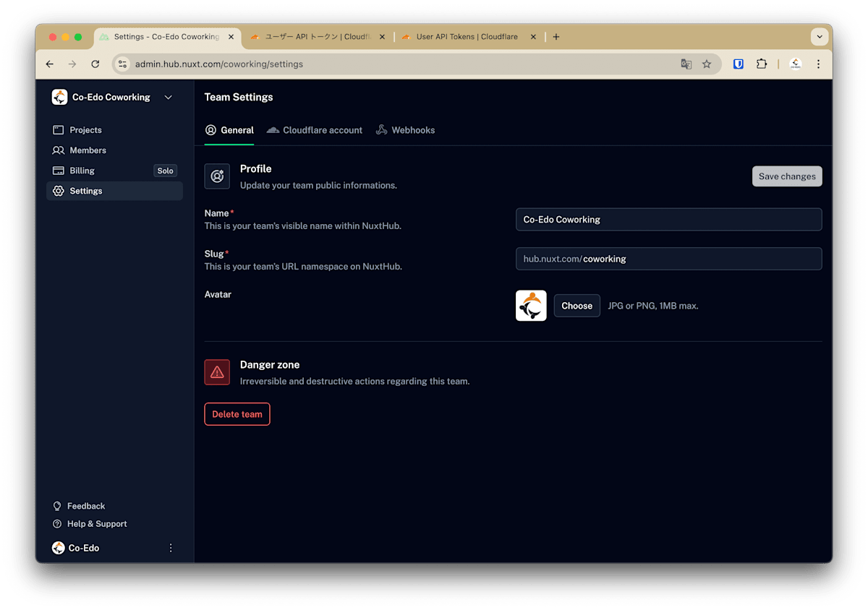Close the Japanese Cloudflare tab
This screenshot has width=868, height=610.
[x=382, y=37]
